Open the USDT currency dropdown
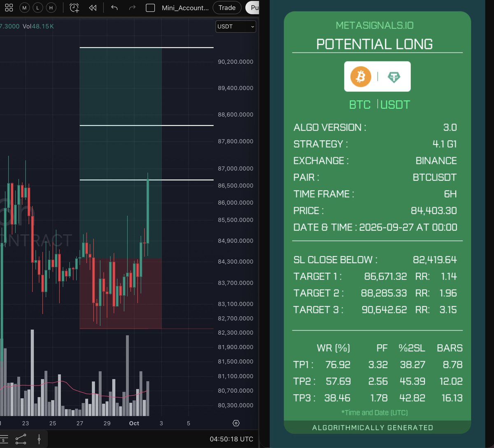Viewport: 494px width, 448px height. click(236, 26)
